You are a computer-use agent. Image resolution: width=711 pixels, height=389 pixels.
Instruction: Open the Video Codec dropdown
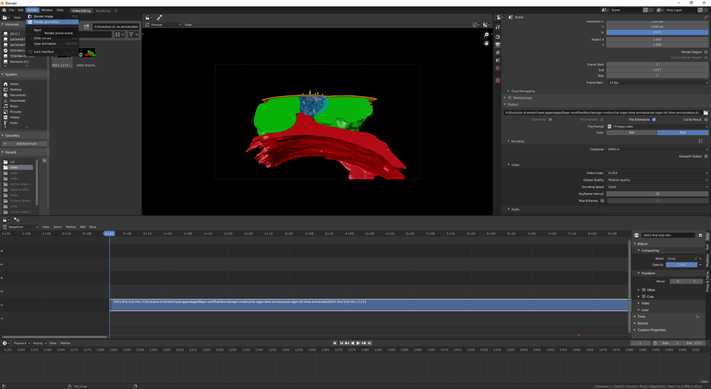(x=657, y=173)
